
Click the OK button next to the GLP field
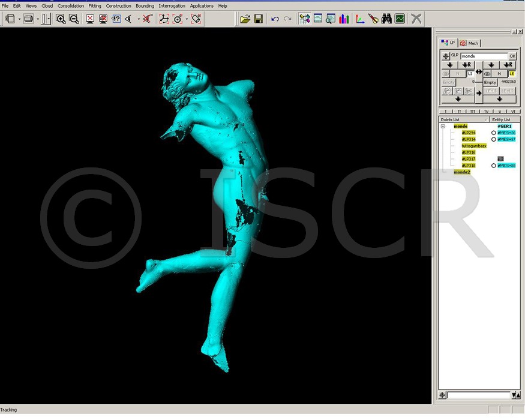coord(512,56)
